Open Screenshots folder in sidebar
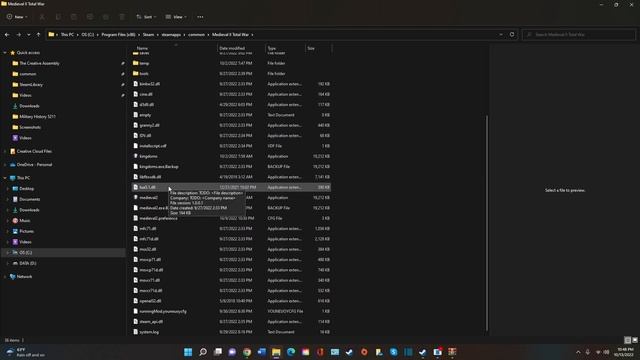The width and height of the screenshot is (640, 360). [x=30, y=127]
